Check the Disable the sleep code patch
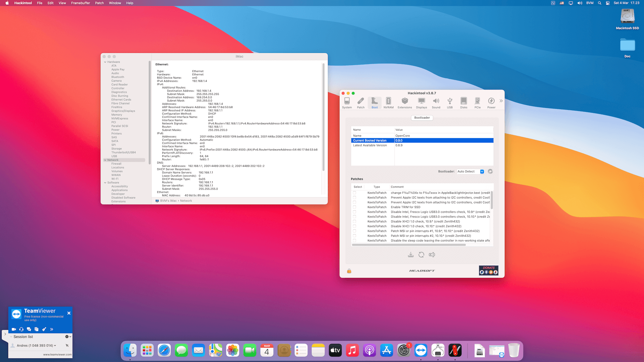Viewport: 644px width, 362px height. 355,241
